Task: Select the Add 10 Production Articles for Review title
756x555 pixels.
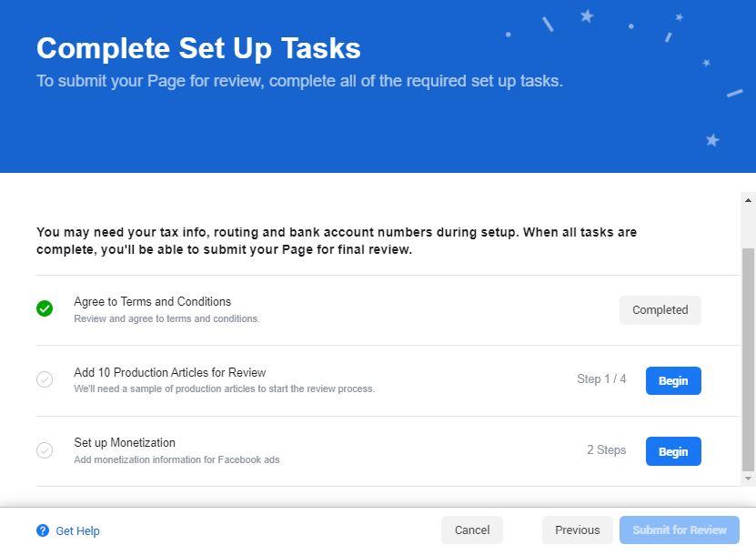Action: 169,373
